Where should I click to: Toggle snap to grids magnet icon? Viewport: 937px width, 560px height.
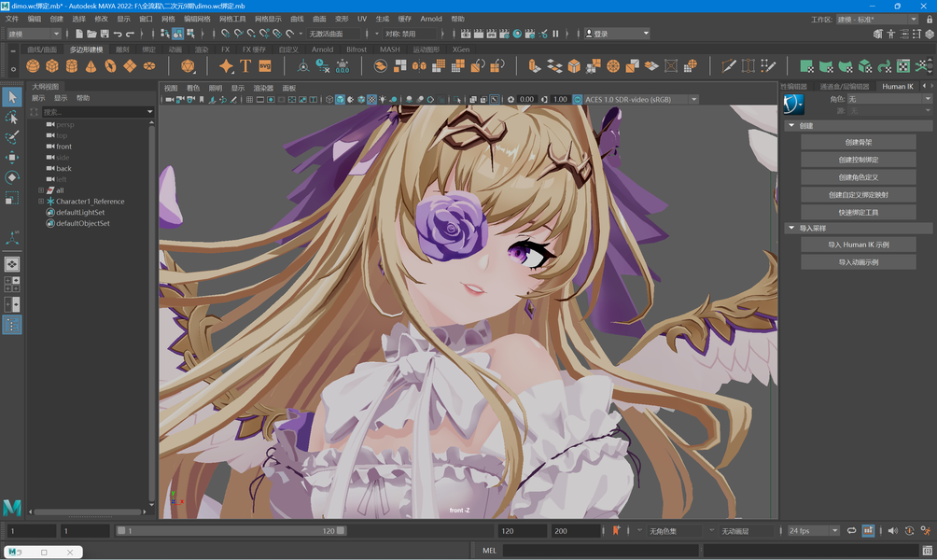225,34
